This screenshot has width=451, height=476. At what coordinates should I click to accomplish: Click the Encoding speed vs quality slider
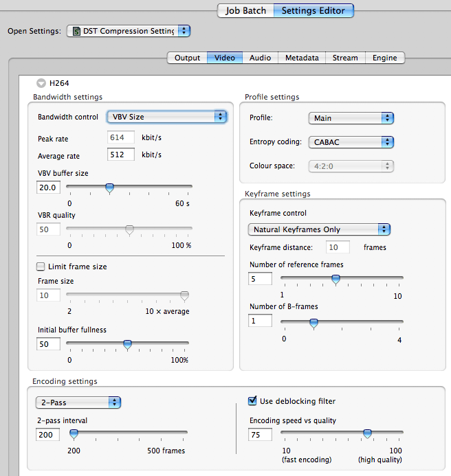point(367,433)
